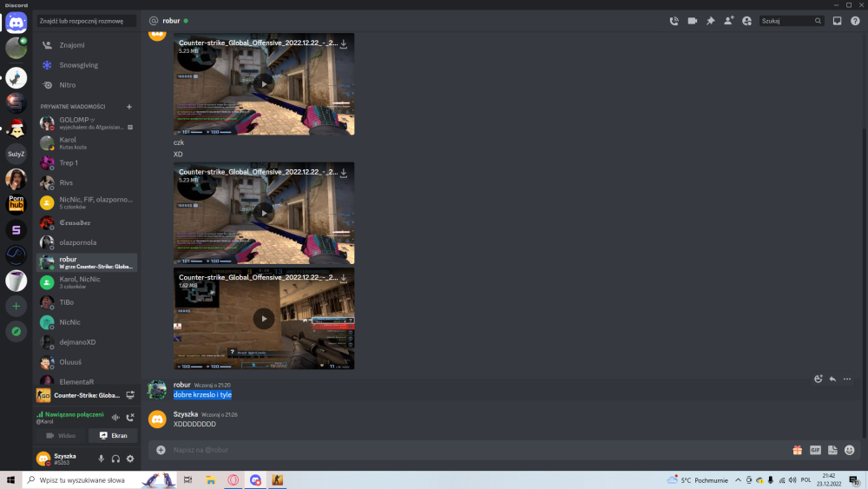Open group chat Karol, NicNic
Viewport: 868px width, 489px height.
[87, 282]
